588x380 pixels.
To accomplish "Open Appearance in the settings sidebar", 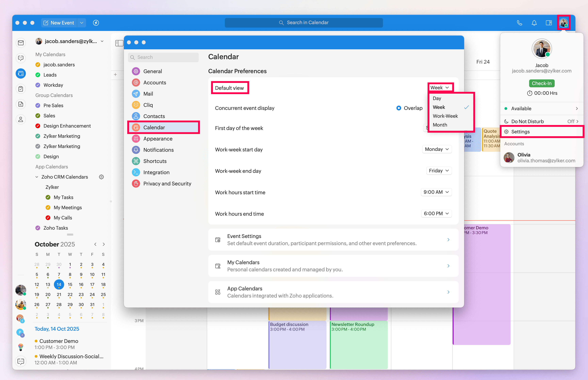I will (x=158, y=139).
